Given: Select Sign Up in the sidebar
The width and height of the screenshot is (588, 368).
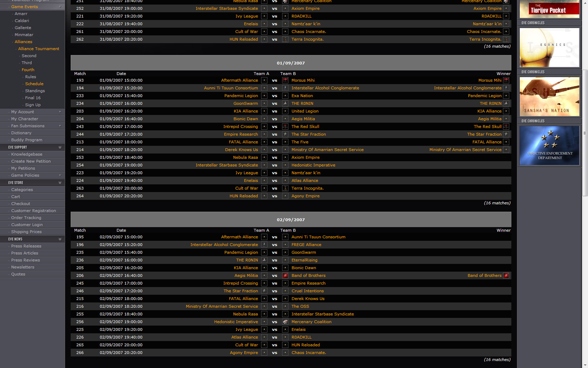Looking at the screenshot, I should click(33, 105).
